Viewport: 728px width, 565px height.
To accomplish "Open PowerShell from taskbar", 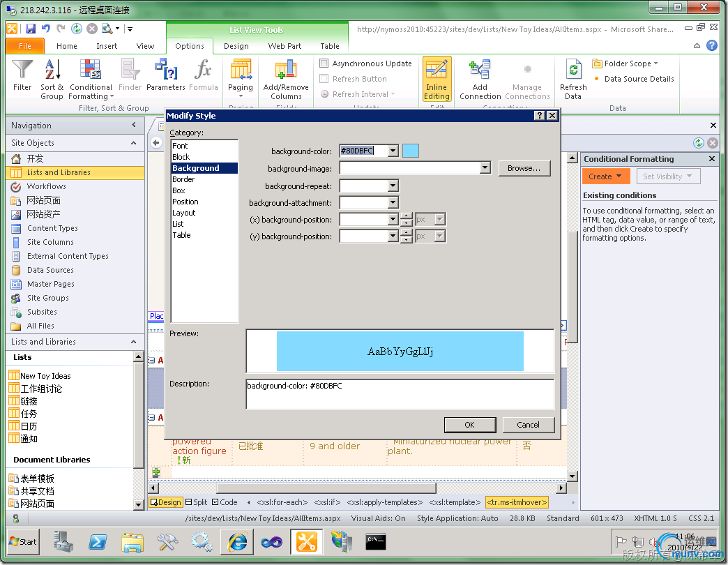I will coord(98,542).
